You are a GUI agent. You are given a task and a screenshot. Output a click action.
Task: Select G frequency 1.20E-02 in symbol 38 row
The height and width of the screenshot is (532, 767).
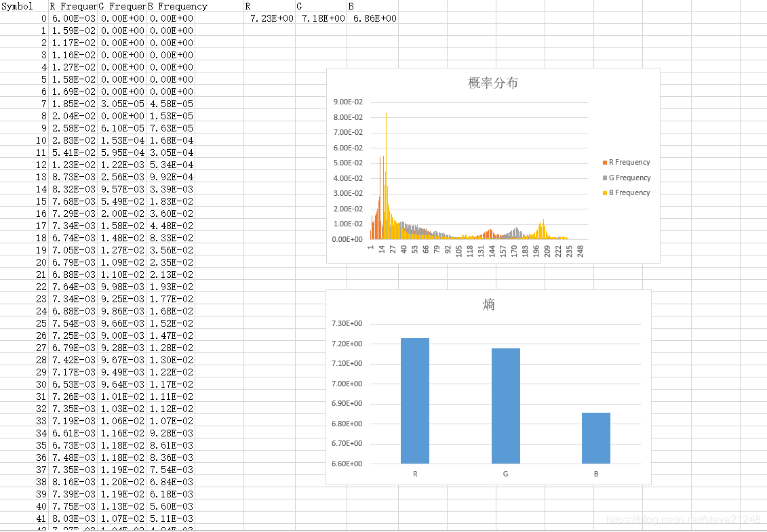[x=122, y=482]
